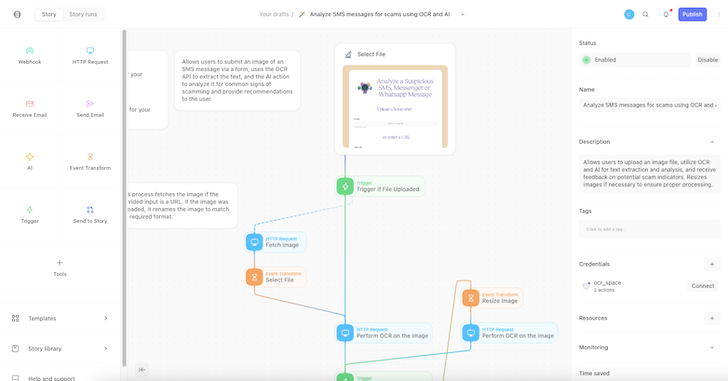
Task: Add a credential with the plus button
Action: tap(712, 264)
